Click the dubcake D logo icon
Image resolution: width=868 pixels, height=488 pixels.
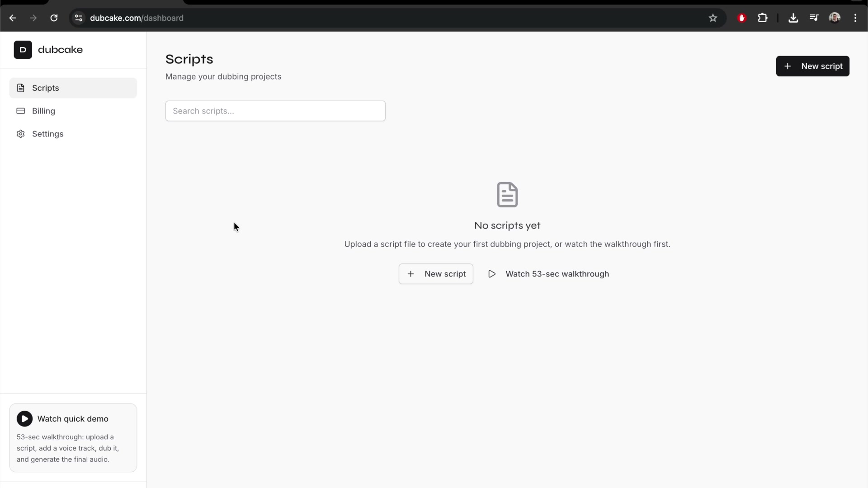[x=23, y=50]
